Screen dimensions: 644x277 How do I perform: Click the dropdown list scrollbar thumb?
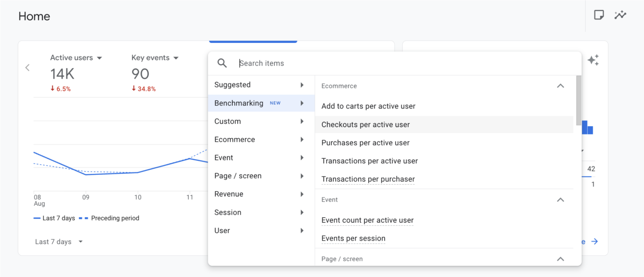579,100
